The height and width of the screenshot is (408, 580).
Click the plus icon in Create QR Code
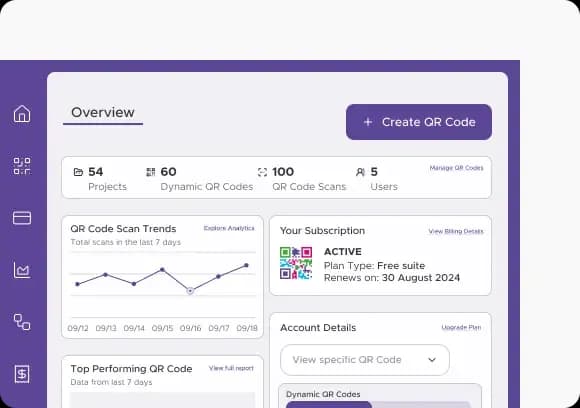(x=368, y=122)
